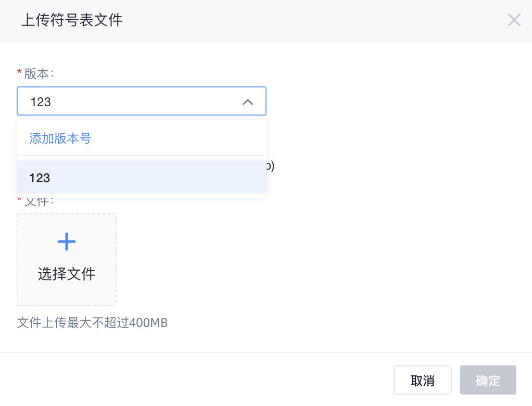Click the footer divider above 取消

(x=266, y=352)
